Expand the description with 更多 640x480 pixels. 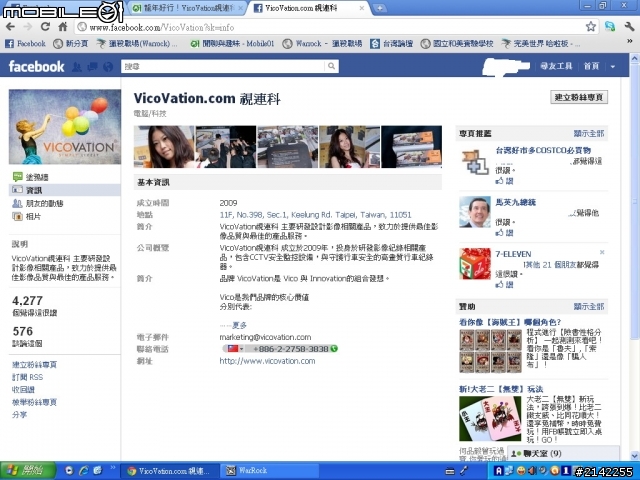tap(239, 325)
